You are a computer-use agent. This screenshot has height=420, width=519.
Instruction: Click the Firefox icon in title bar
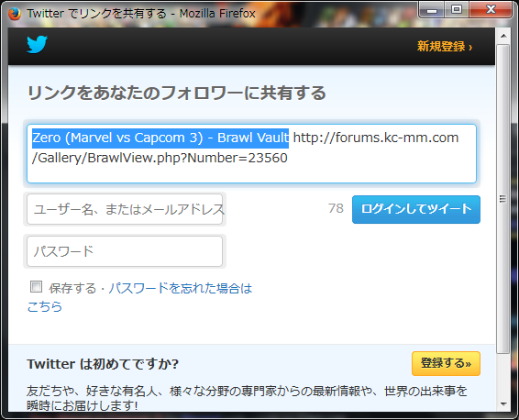pyautogui.click(x=15, y=14)
